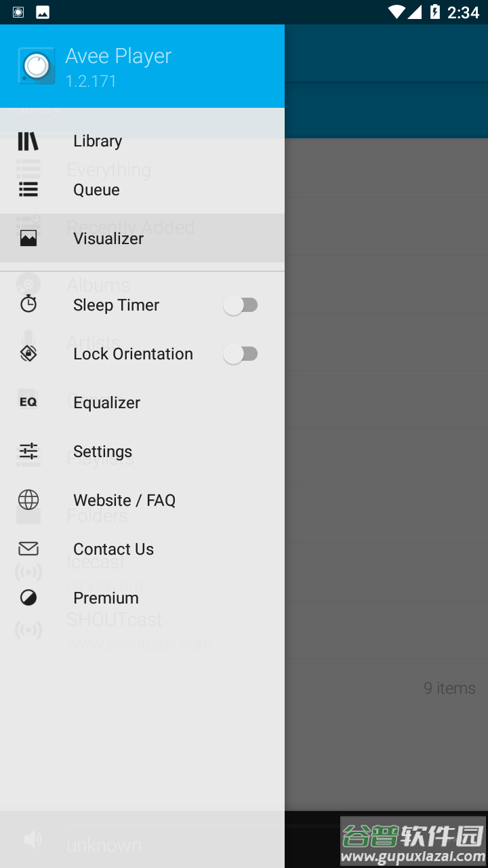The image size is (488, 868).
Task: Tap the Sleep Timer stopwatch icon
Action: pos(28,304)
